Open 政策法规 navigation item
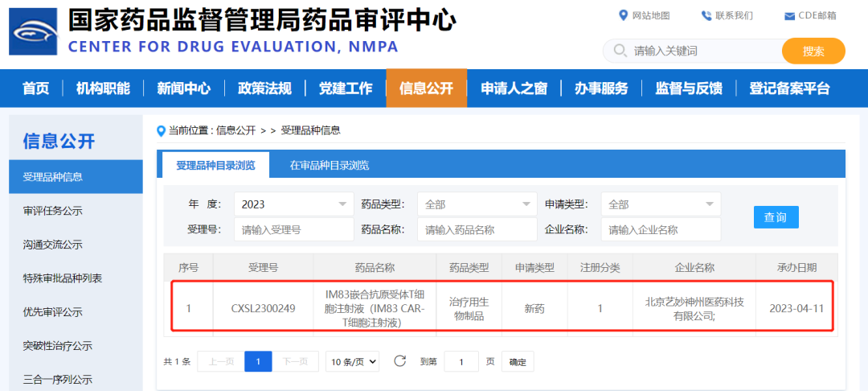The image size is (868, 391). pos(264,88)
